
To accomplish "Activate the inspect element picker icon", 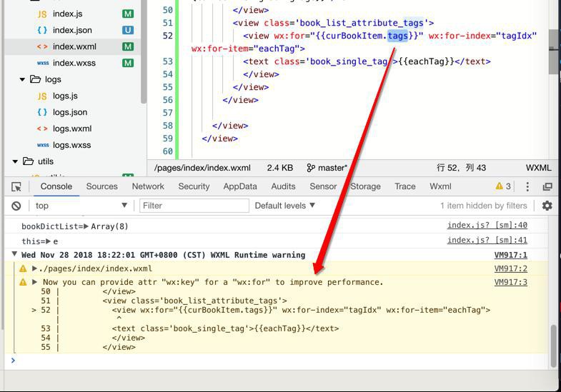I will (16, 186).
